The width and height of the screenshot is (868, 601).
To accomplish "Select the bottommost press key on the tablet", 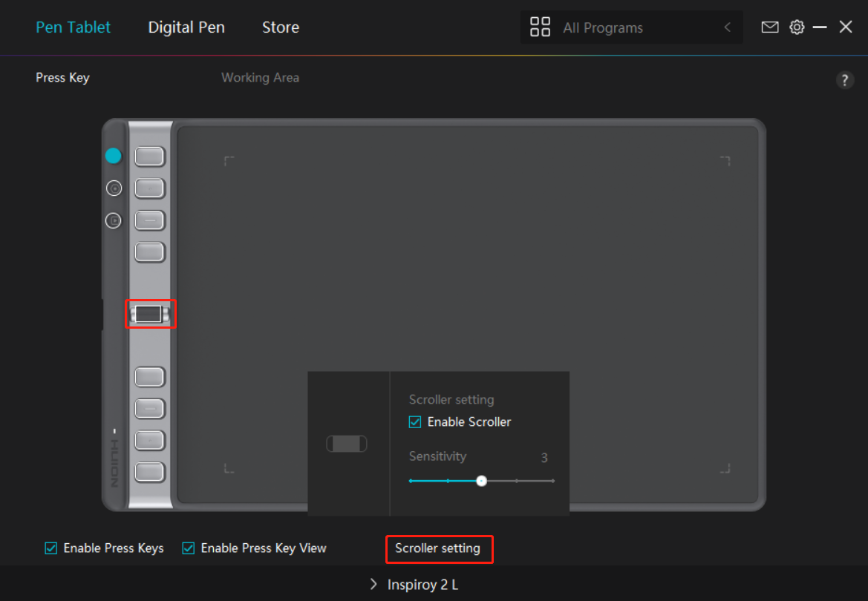I will (149, 471).
